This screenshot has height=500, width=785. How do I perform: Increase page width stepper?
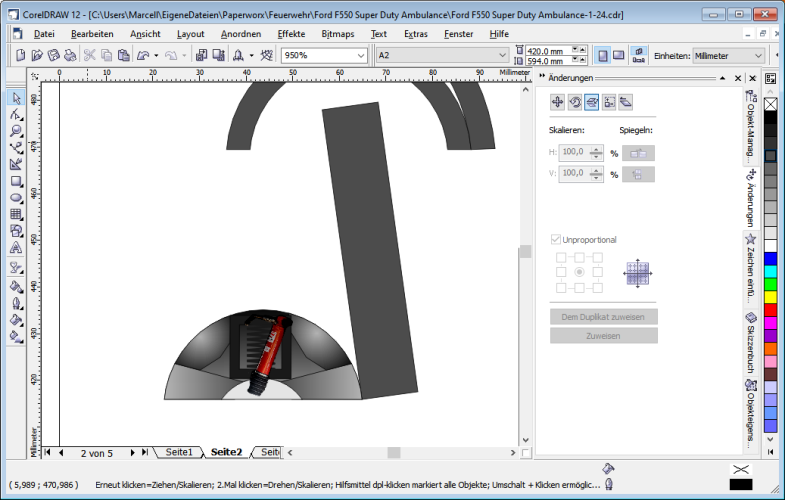(x=582, y=50)
